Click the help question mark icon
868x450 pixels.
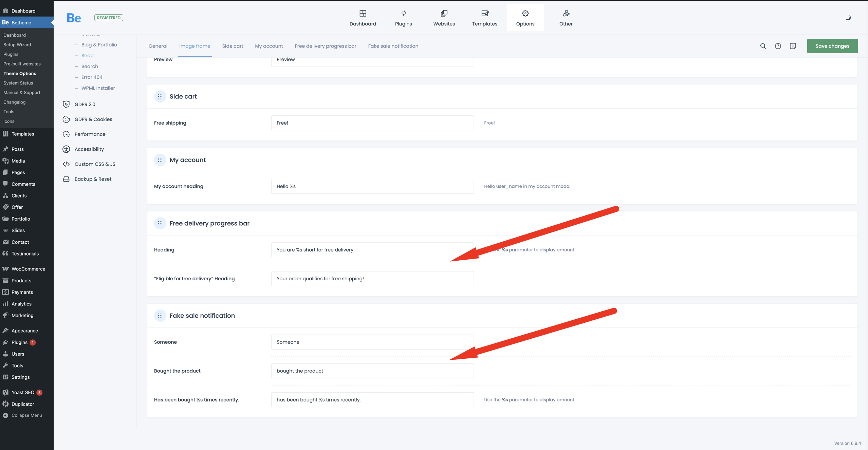[778, 46]
